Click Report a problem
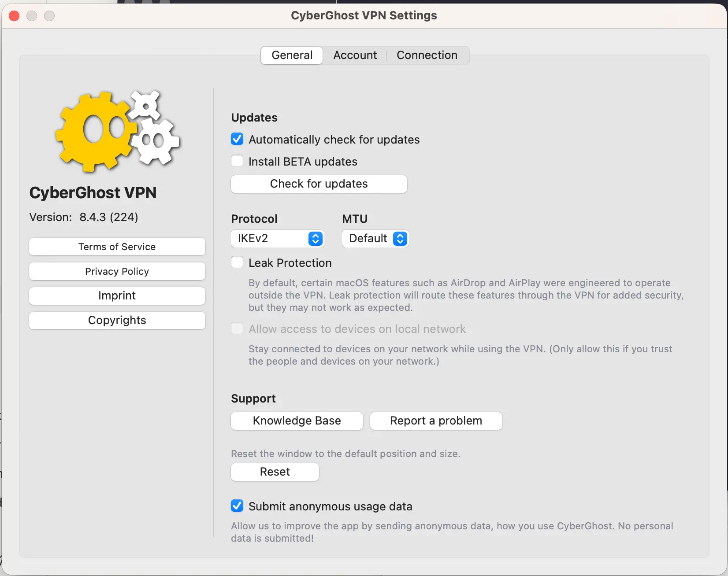Viewport: 728px width, 576px height. 436,421
